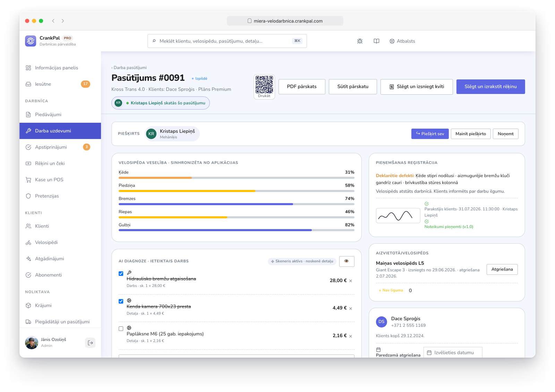This screenshot has width=555, height=392.
Task: Click the wrench icon above Hidraulisko bremžu
Action: [129, 272]
